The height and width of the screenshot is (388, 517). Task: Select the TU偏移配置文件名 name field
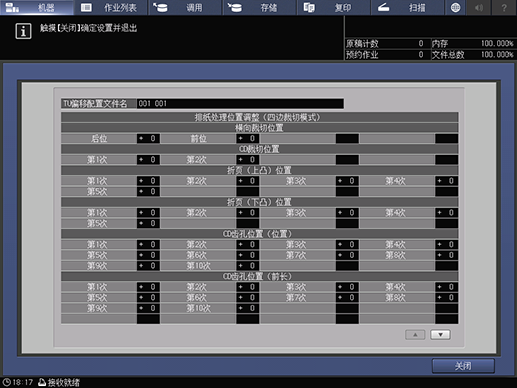coord(240,103)
